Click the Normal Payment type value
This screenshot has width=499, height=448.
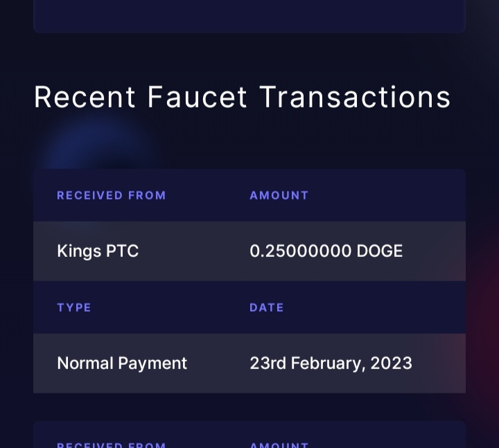tap(122, 363)
